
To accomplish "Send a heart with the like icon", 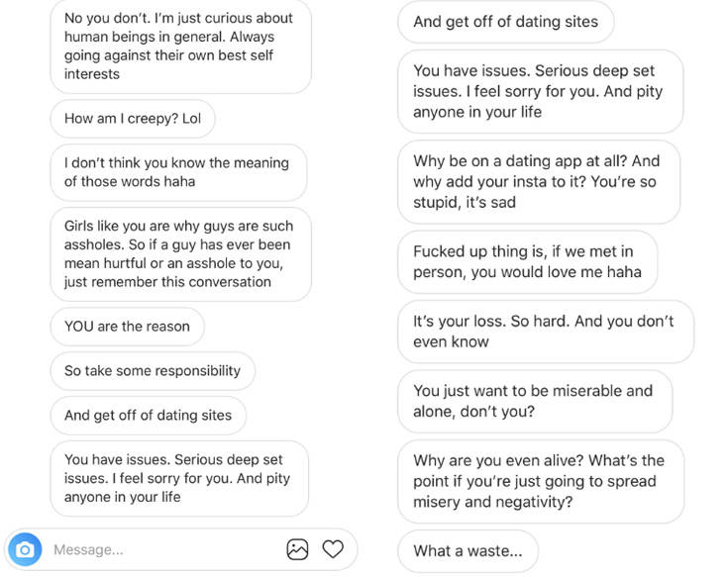I will (333, 549).
